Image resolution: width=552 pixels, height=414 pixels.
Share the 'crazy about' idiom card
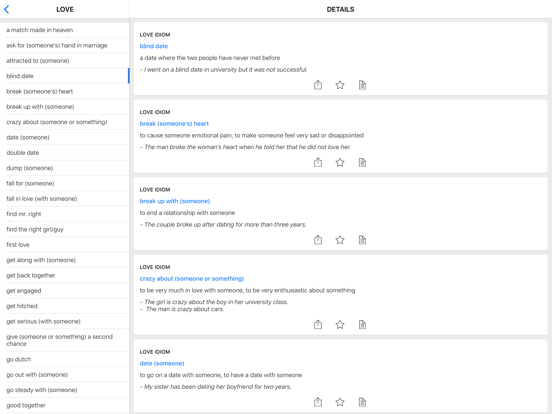tap(318, 325)
